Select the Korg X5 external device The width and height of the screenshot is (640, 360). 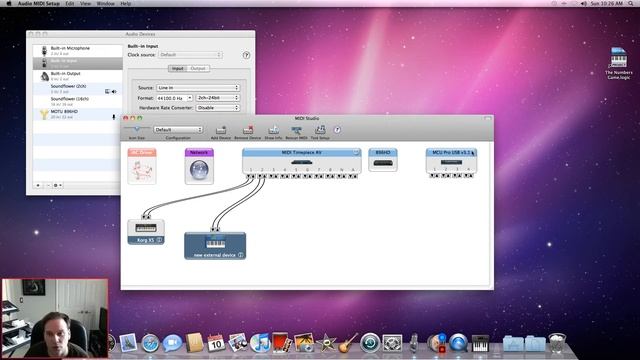(x=146, y=232)
